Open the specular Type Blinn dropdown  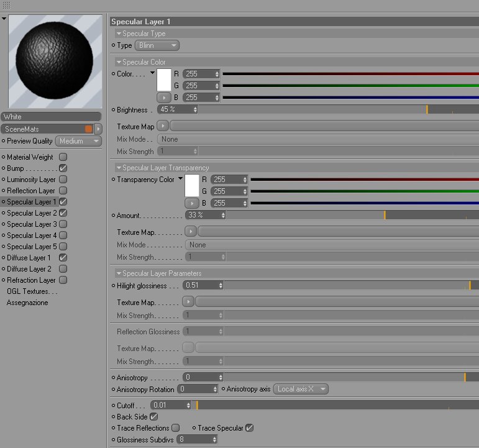click(x=157, y=45)
